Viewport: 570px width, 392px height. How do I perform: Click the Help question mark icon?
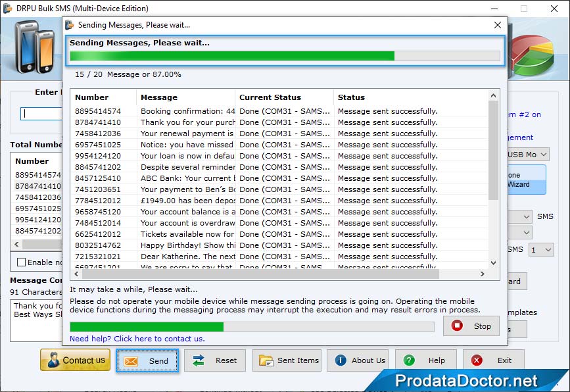[409, 360]
